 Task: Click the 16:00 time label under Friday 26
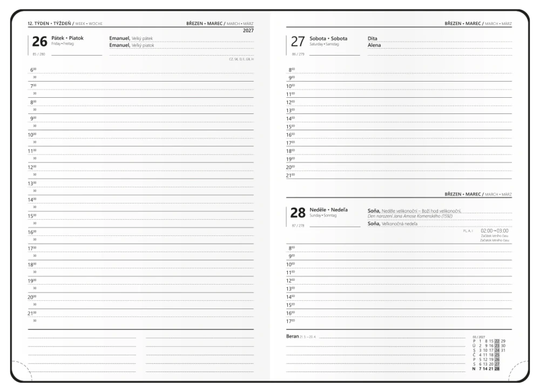point(32,232)
